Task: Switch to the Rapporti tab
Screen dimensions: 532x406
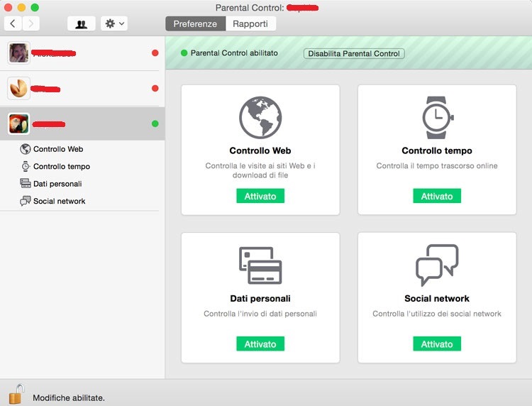Action: pos(250,23)
